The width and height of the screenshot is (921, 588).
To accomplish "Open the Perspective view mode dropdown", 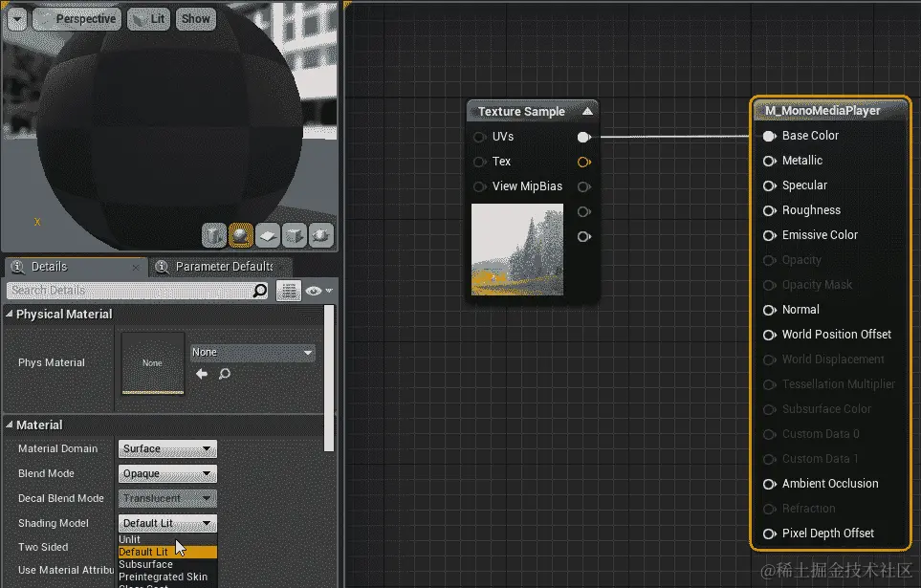I will click(x=77, y=19).
